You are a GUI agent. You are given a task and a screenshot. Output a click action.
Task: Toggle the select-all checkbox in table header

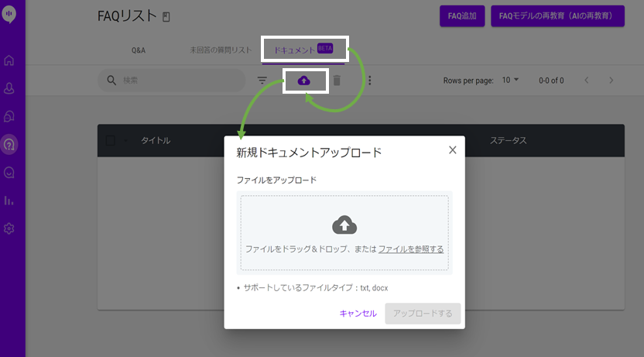click(x=111, y=140)
